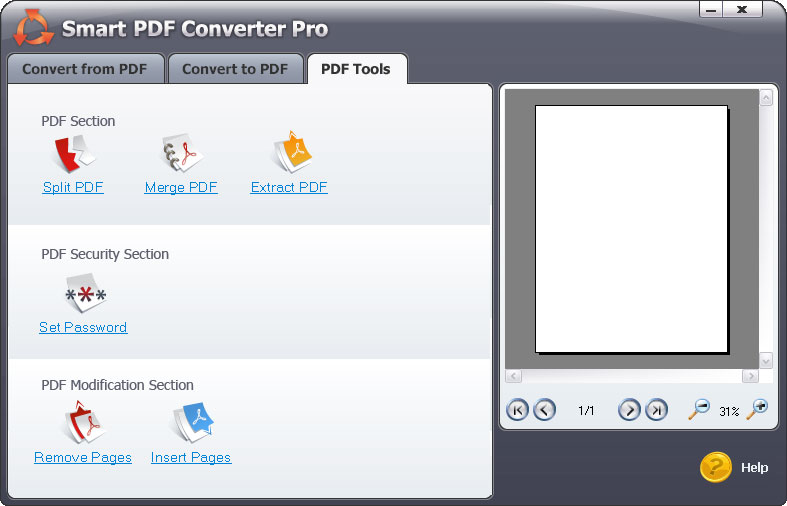The width and height of the screenshot is (787, 506).
Task: Click the PDF Modification Section heading
Action: (x=117, y=385)
